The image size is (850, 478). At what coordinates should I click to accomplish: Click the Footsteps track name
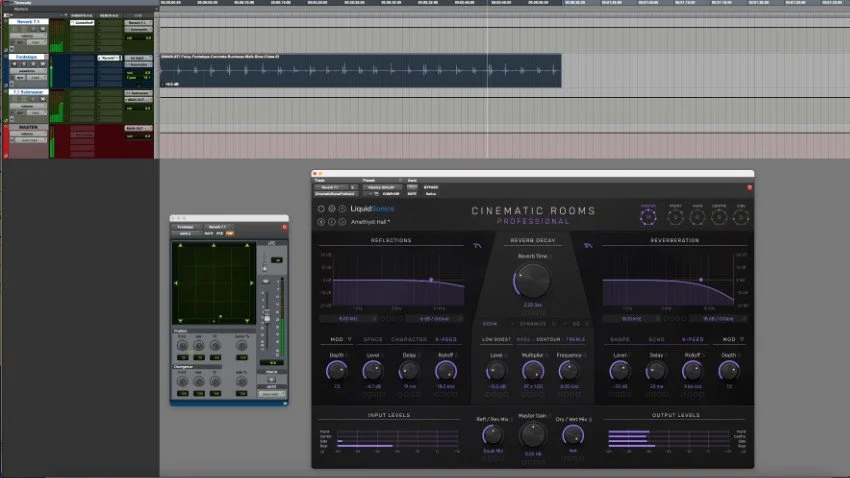click(27, 56)
